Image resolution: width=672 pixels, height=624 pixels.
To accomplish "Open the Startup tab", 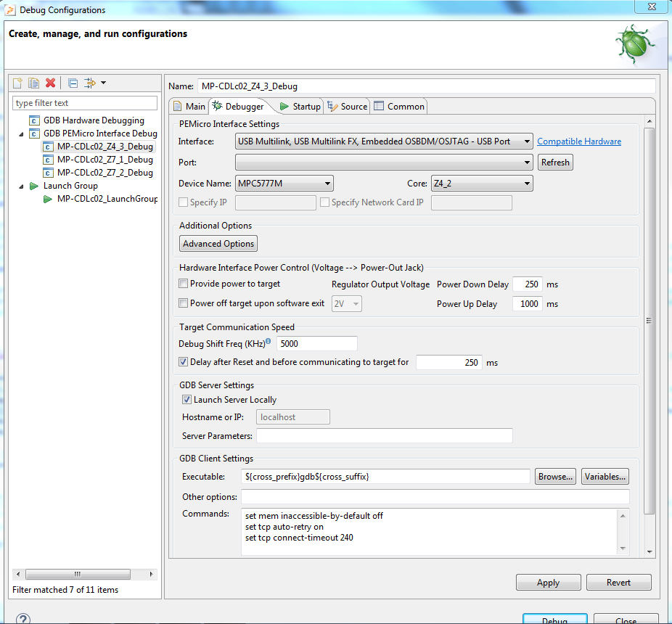I will (300, 106).
